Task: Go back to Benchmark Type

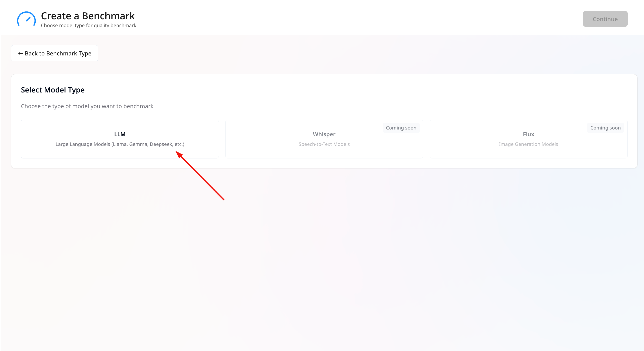Action: (x=54, y=53)
